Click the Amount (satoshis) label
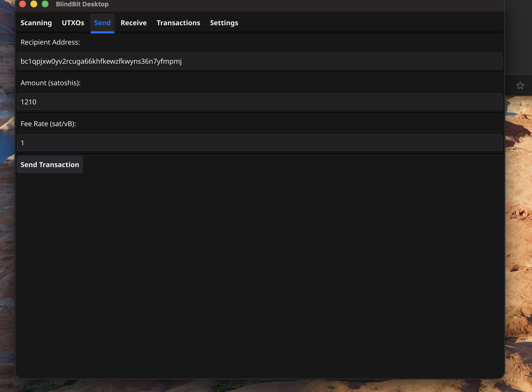The width and height of the screenshot is (532, 392). click(51, 83)
